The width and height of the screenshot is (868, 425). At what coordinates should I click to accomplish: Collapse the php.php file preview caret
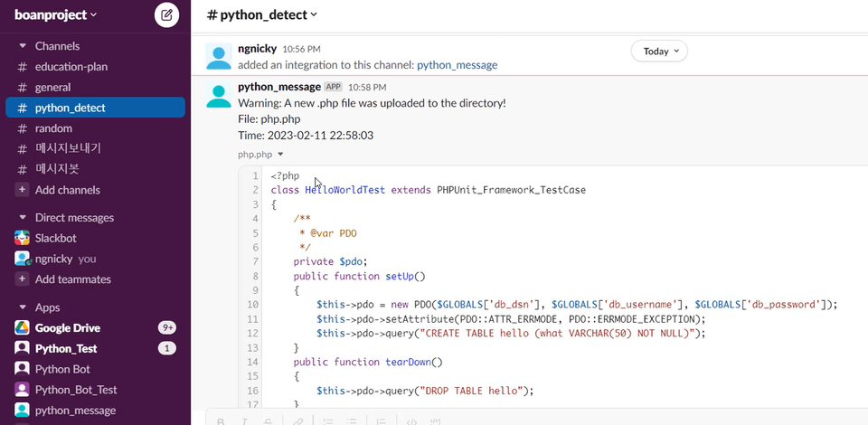(280, 155)
